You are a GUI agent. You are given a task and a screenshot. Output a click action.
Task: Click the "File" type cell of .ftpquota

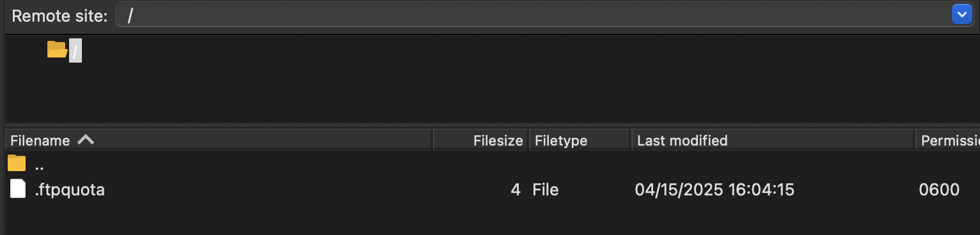coord(546,190)
